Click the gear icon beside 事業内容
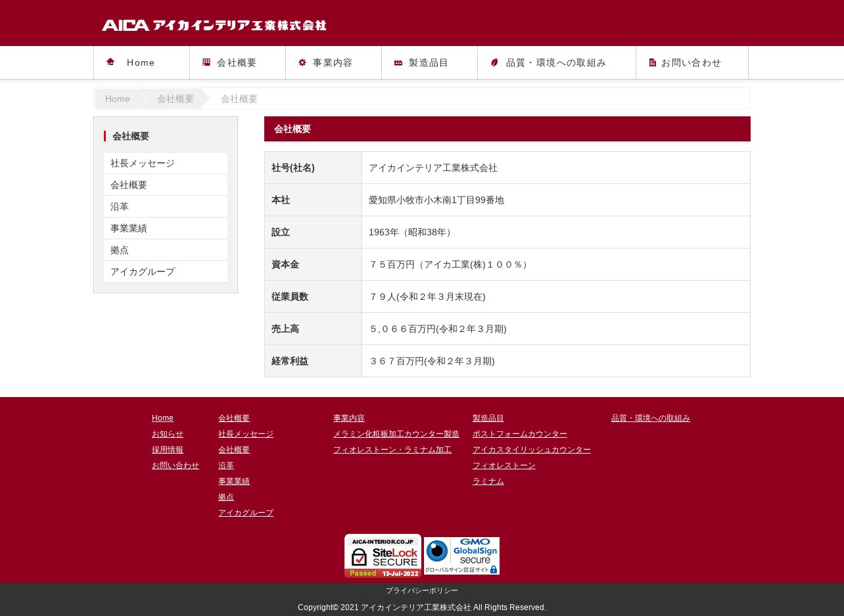This screenshot has height=616, width=844. click(302, 62)
